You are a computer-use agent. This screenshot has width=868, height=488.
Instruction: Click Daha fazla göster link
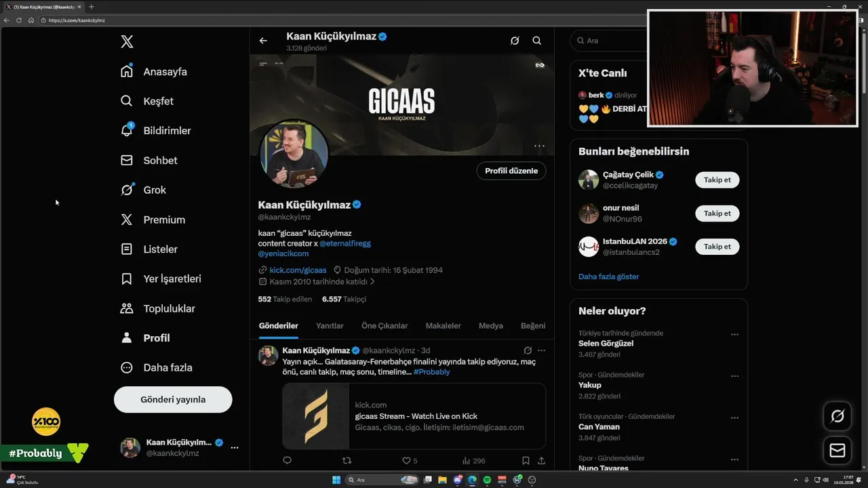pyautogui.click(x=608, y=277)
